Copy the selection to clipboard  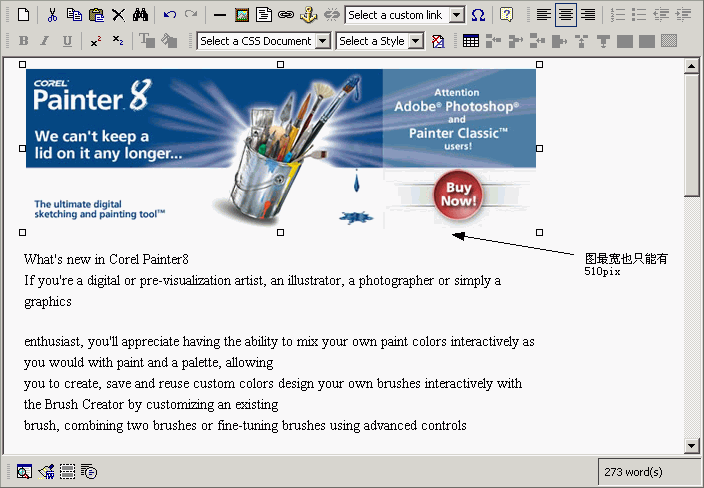[74, 15]
